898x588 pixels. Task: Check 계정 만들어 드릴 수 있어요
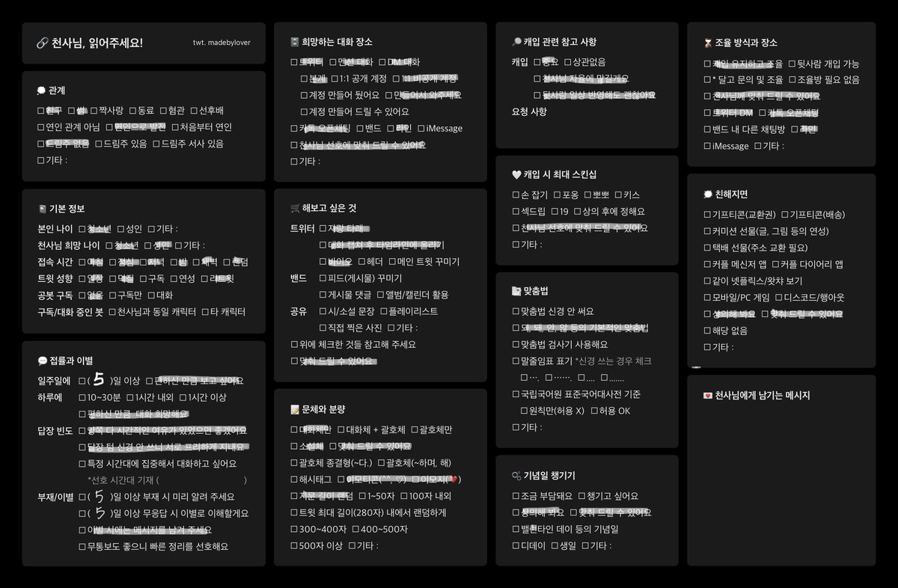pyautogui.click(x=304, y=112)
